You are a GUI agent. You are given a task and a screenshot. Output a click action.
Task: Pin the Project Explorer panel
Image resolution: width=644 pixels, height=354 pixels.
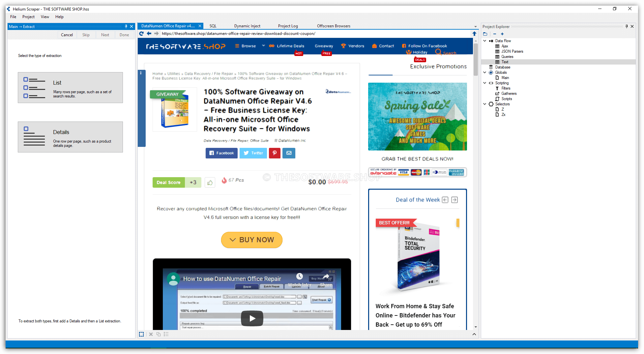pyautogui.click(x=627, y=26)
